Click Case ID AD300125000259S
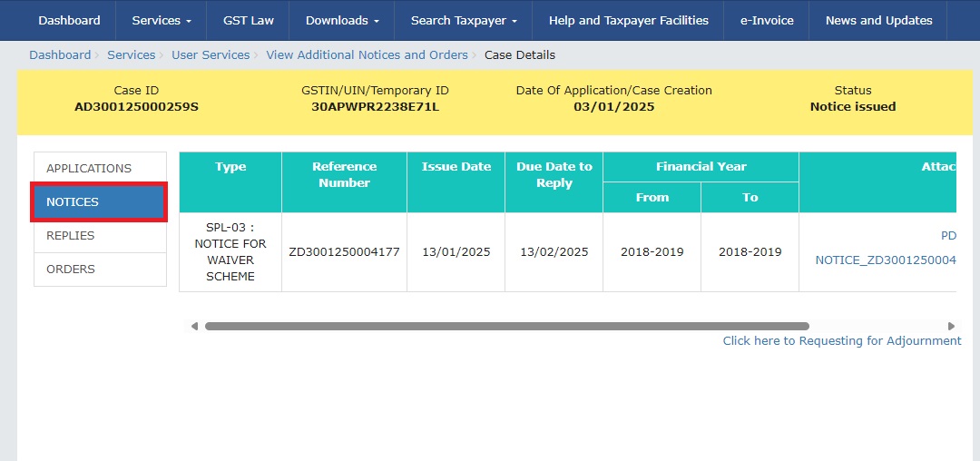The image size is (980, 461). pos(136,107)
